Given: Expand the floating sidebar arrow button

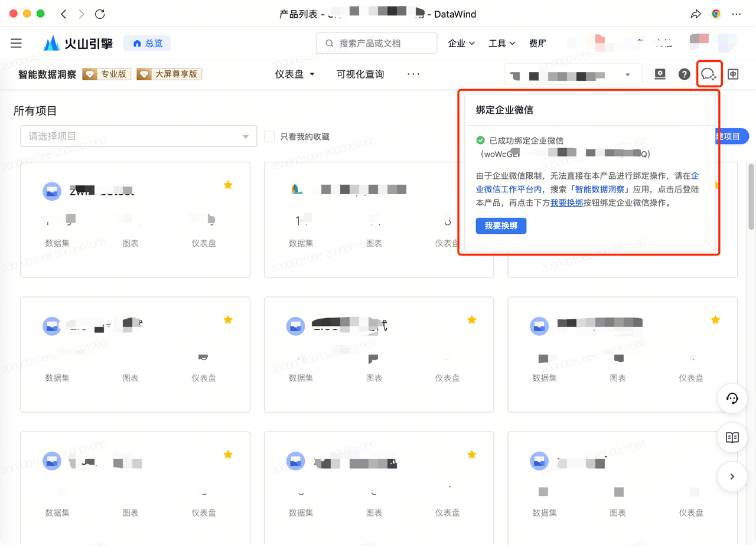Looking at the screenshot, I should (732, 476).
